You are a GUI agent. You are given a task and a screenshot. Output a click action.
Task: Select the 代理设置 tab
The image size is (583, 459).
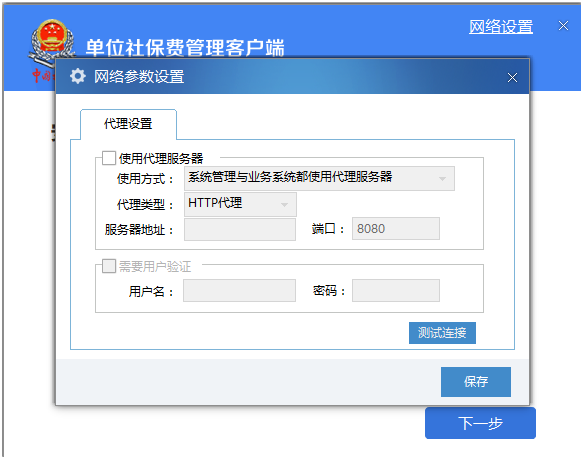click(x=128, y=124)
